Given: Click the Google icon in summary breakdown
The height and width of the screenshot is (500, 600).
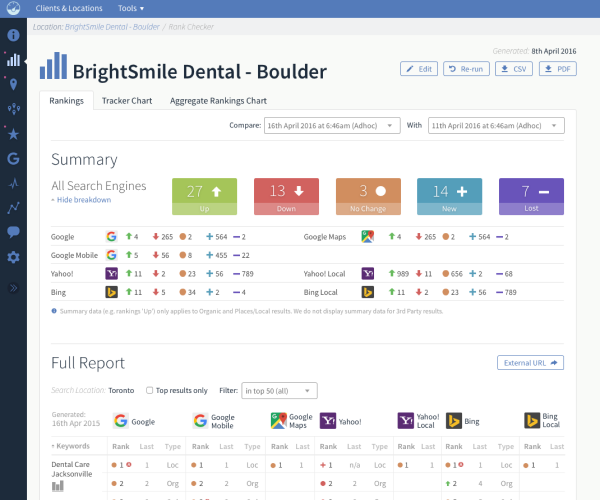Looking at the screenshot, I should (x=111, y=236).
